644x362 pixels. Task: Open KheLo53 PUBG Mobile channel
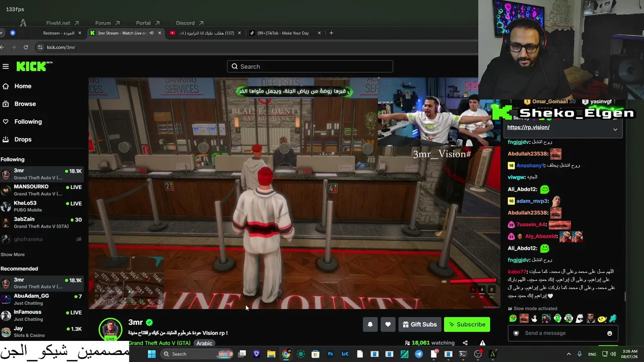point(42,206)
